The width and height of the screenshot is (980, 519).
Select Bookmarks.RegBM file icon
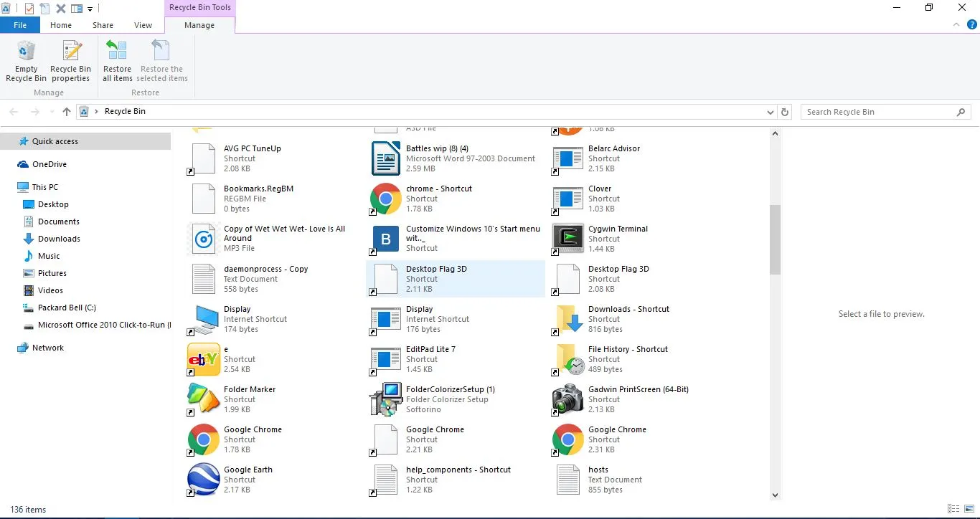pyautogui.click(x=204, y=199)
